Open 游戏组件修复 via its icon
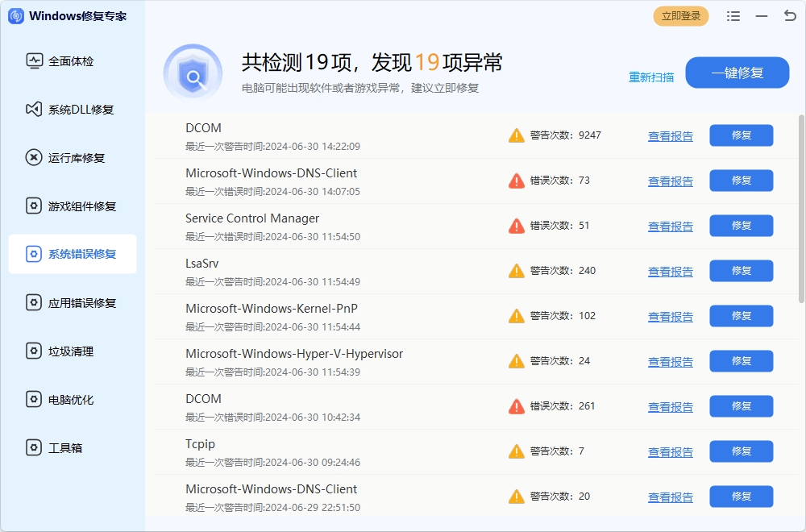This screenshot has height=532, width=806. pyautogui.click(x=34, y=206)
